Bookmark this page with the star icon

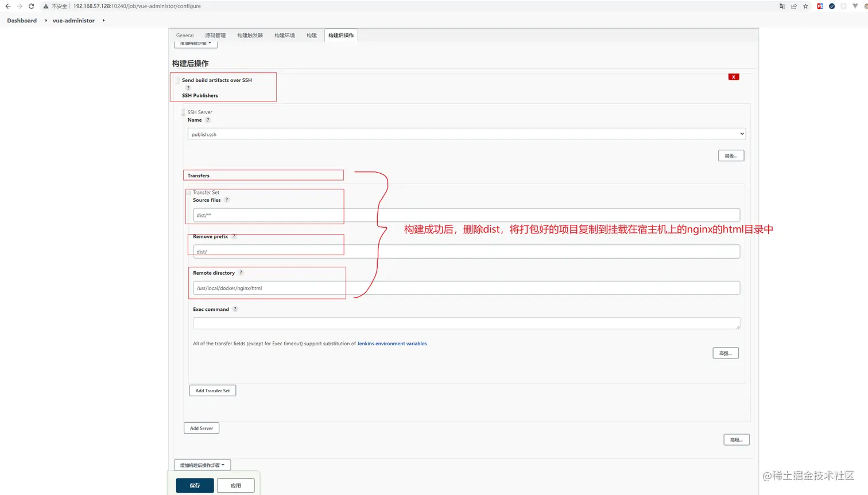pyautogui.click(x=805, y=6)
